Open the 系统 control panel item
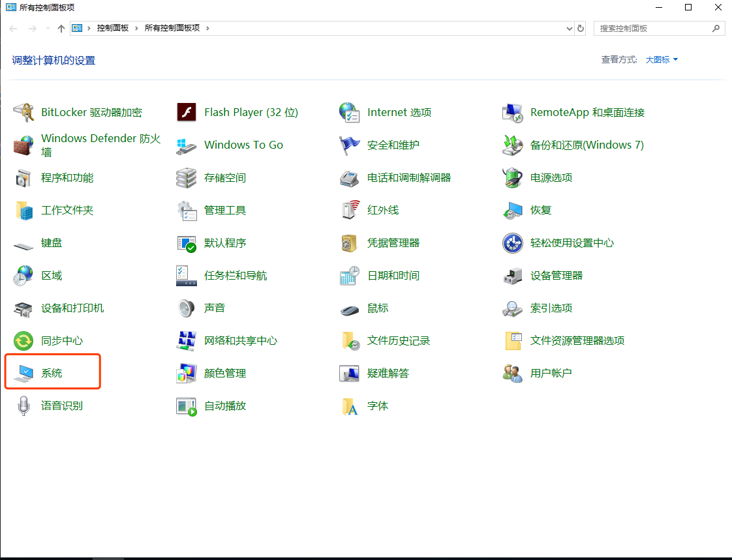732x560 pixels. pos(51,373)
